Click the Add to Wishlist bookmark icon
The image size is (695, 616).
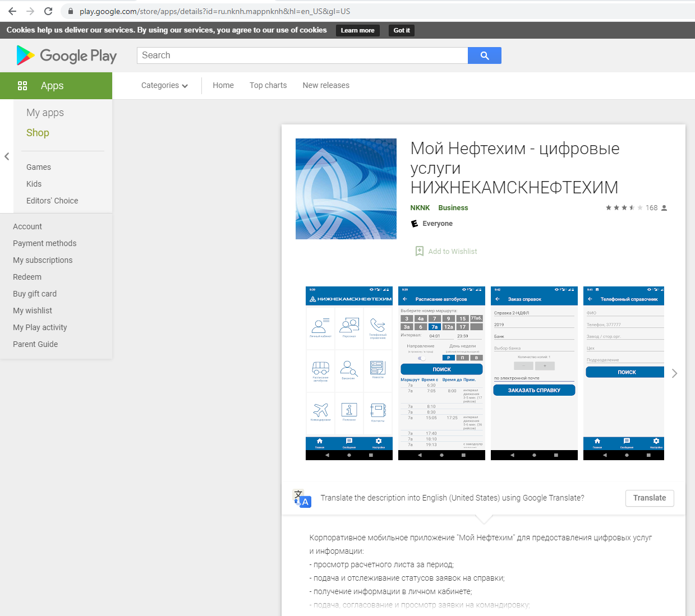coord(419,251)
